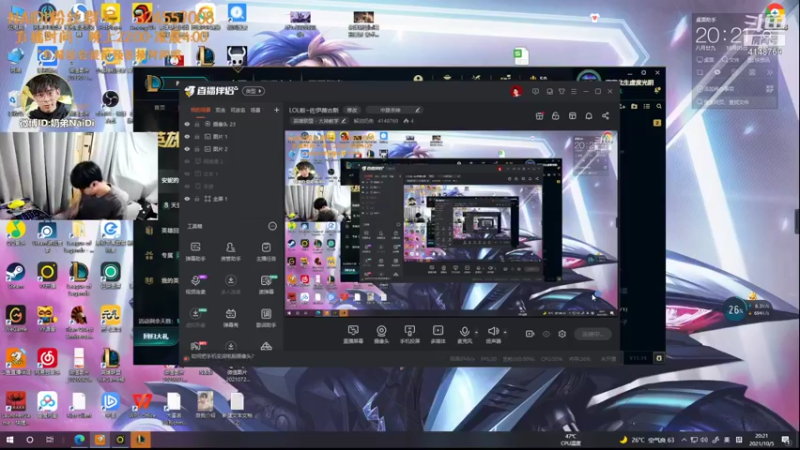The height and width of the screenshot is (450, 800).
Task: Switch to the fourth scene tab
Action: [x=256, y=110]
